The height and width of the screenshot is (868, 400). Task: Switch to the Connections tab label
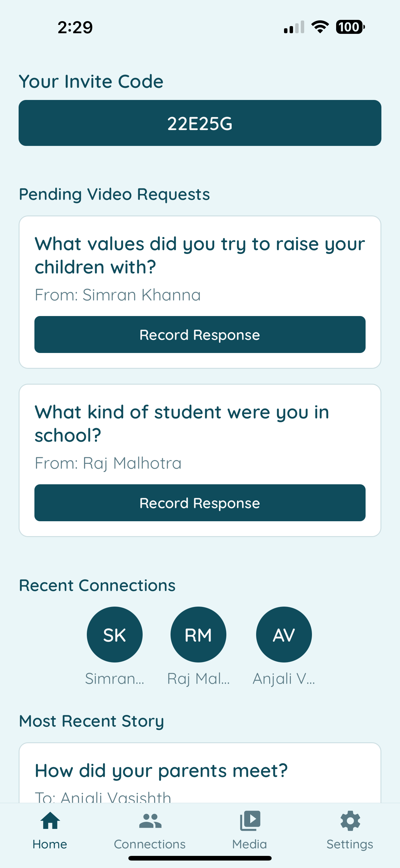[150, 844]
